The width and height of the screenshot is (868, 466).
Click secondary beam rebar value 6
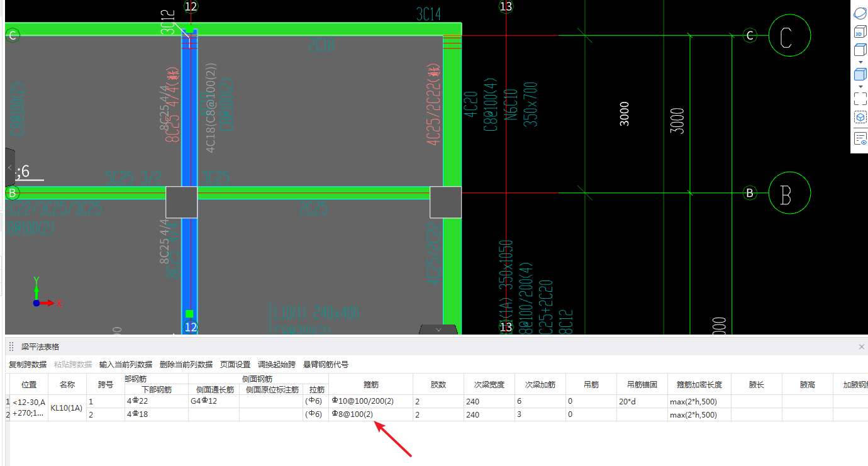pyautogui.click(x=540, y=401)
